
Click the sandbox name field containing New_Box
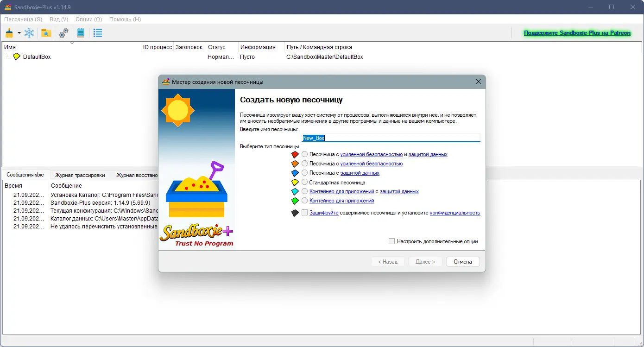[391, 138]
